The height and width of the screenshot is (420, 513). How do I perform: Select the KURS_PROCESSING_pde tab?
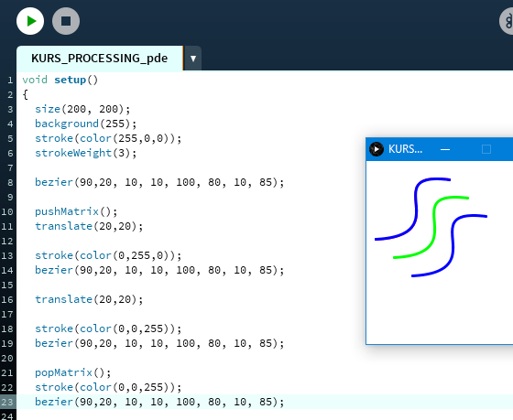[x=100, y=59]
